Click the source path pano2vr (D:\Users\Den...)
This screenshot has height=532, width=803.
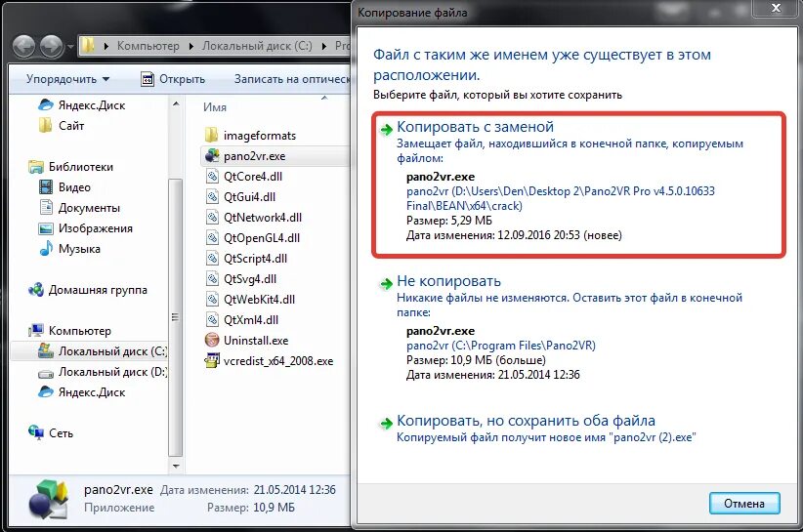(x=561, y=198)
